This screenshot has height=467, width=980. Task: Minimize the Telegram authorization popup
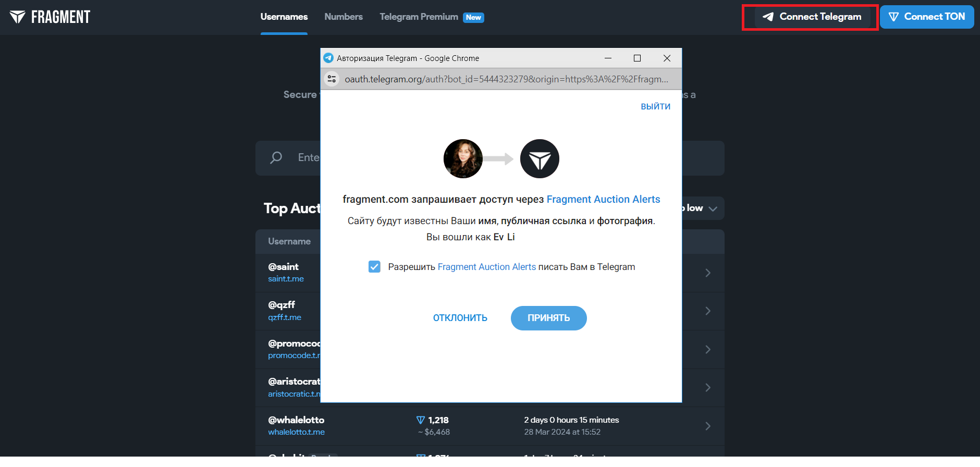click(608, 58)
